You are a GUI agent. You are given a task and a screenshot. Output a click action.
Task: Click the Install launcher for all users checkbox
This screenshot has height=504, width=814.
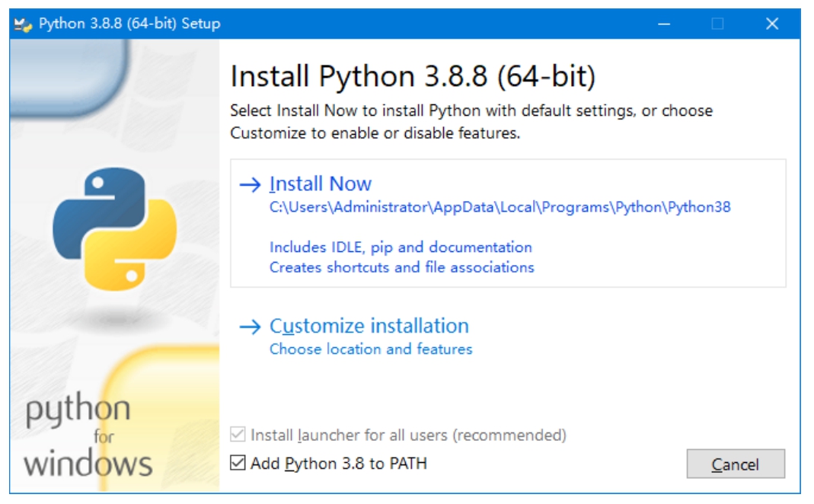(x=238, y=435)
